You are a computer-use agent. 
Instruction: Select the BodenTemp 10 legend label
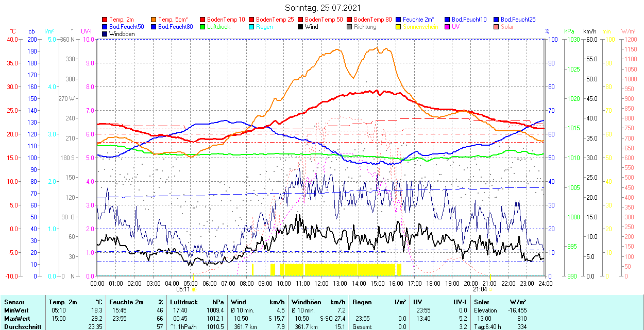coord(226,20)
